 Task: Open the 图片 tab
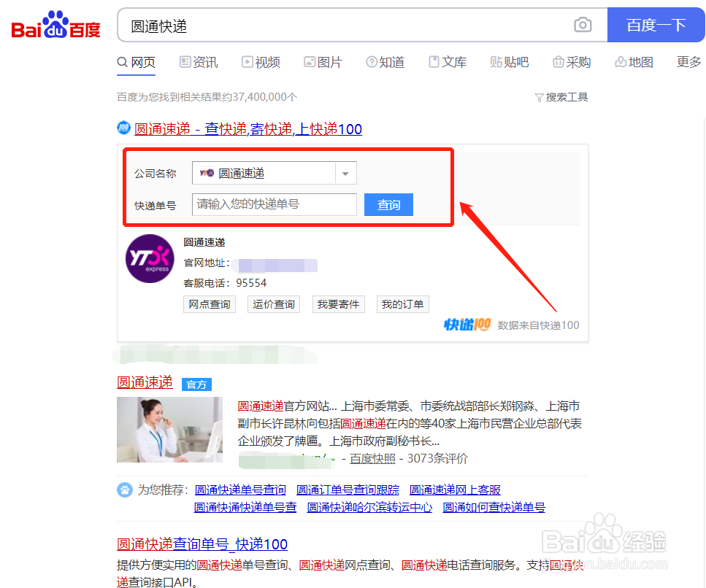(x=323, y=62)
